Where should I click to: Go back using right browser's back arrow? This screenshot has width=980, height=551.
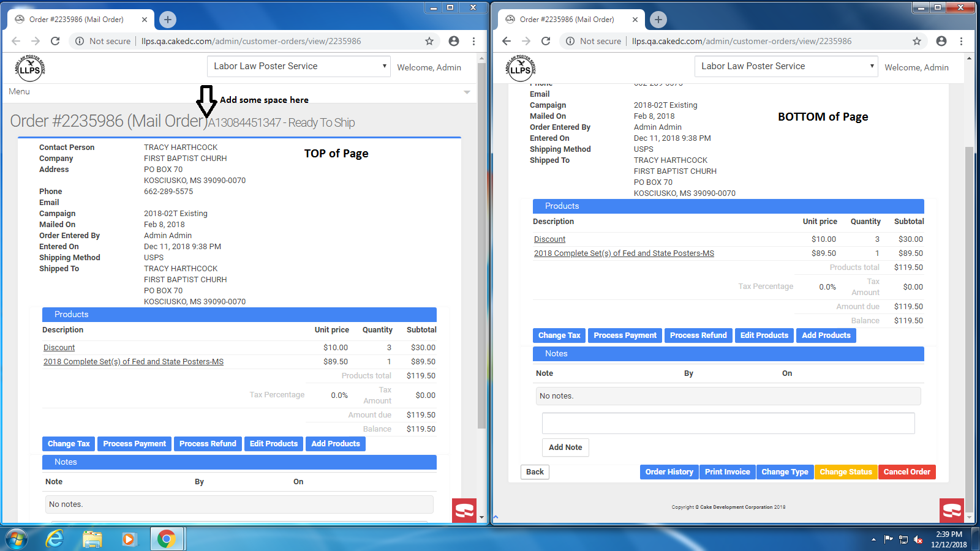click(x=507, y=41)
